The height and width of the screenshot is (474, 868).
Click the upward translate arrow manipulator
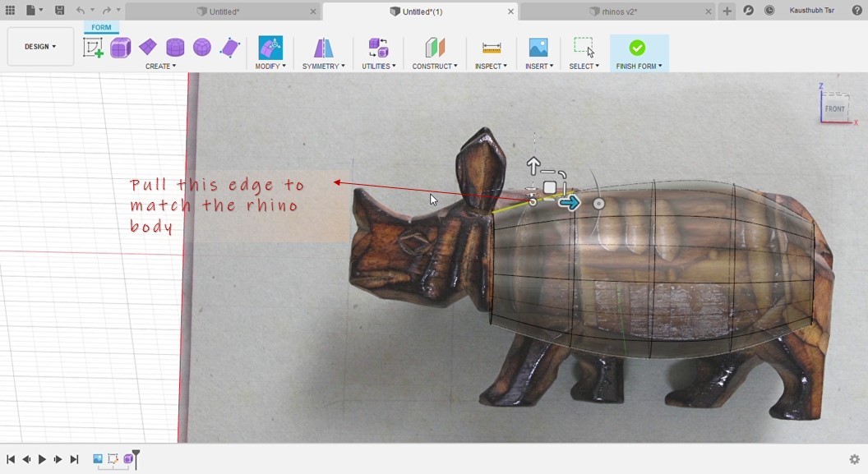click(x=533, y=165)
